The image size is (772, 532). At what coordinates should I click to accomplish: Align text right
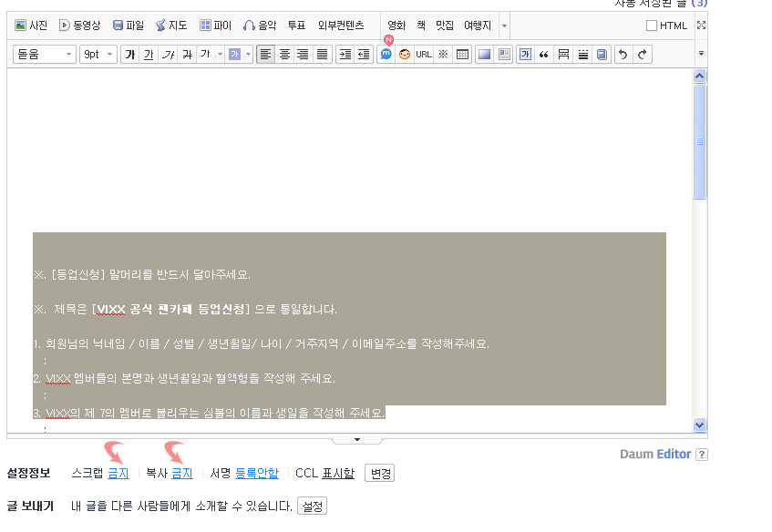click(x=303, y=54)
